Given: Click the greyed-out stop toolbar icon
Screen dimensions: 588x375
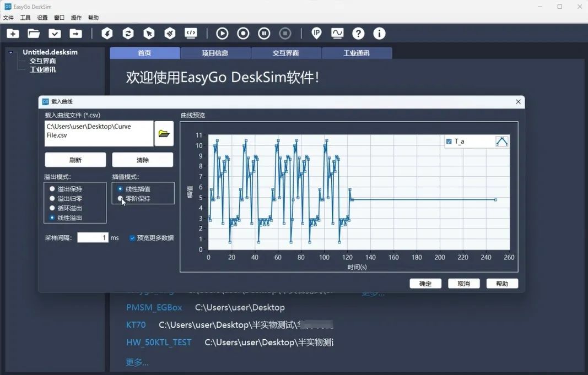Looking at the screenshot, I should 285,34.
